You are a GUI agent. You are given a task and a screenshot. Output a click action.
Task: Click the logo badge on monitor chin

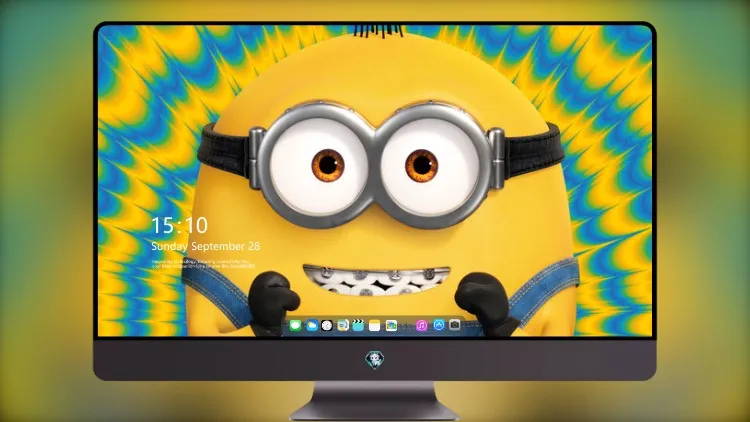375,359
